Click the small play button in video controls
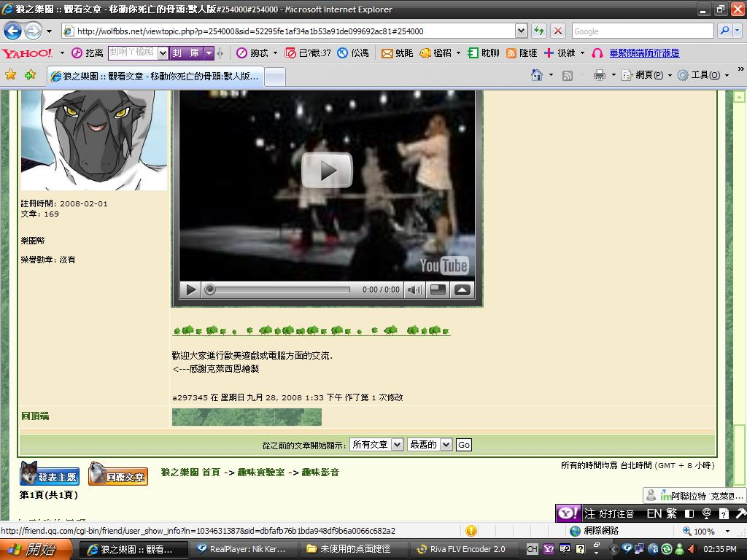The image size is (747, 560). (x=191, y=289)
